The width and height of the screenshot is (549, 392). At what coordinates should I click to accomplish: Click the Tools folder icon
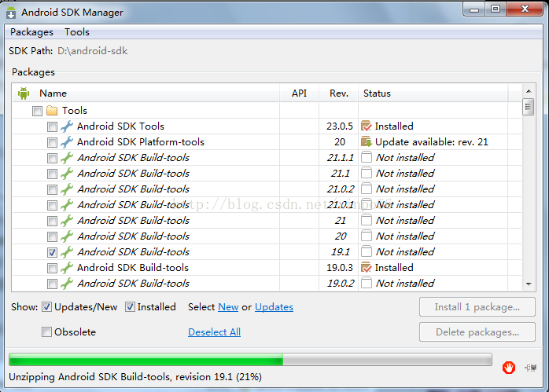pyautogui.click(x=52, y=111)
